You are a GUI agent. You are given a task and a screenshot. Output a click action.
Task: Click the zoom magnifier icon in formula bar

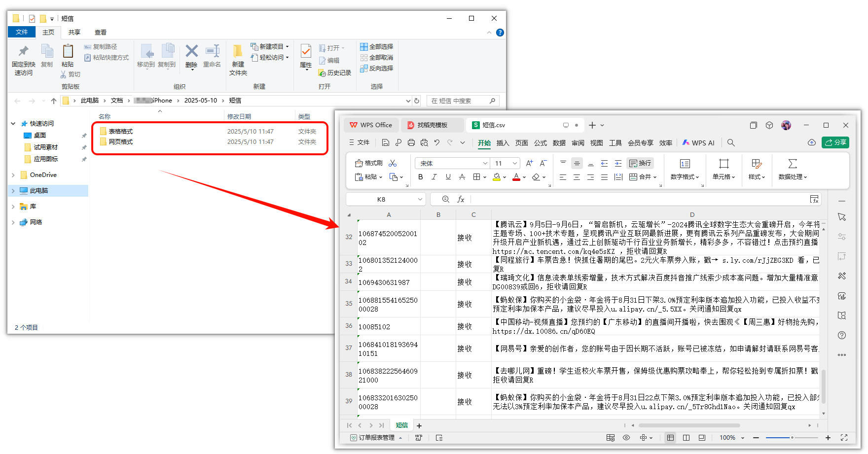(446, 199)
